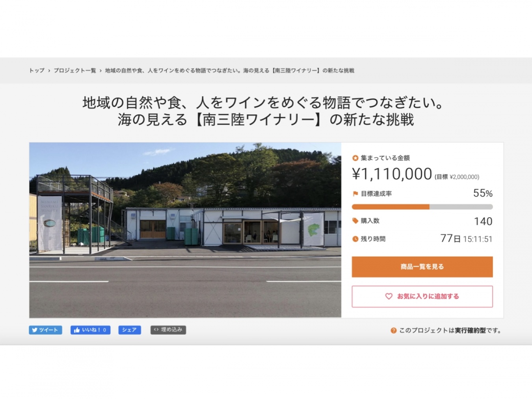Click the 商品一覧を見る orange button

pos(422,267)
